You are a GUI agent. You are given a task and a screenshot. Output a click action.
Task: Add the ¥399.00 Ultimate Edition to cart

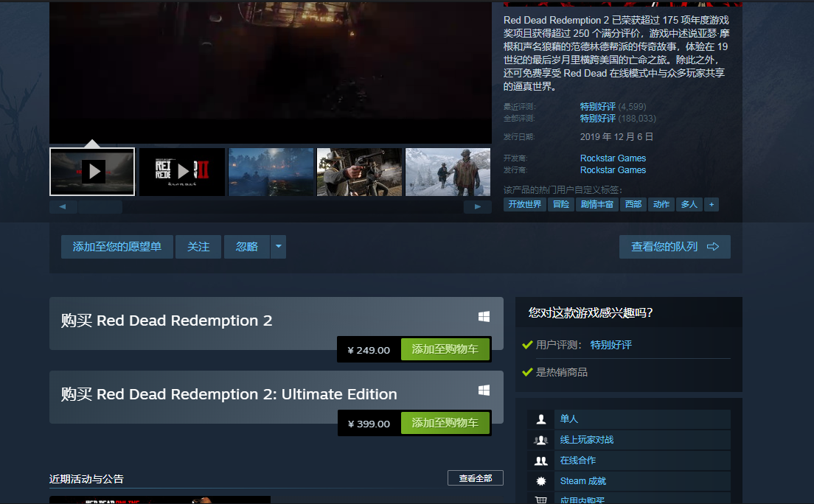click(445, 423)
